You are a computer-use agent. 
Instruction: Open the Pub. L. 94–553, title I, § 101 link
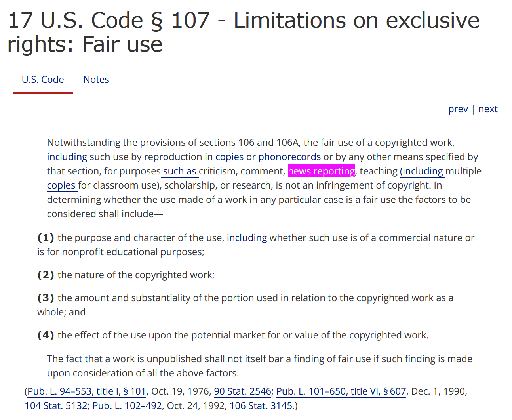pyautogui.click(x=87, y=391)
